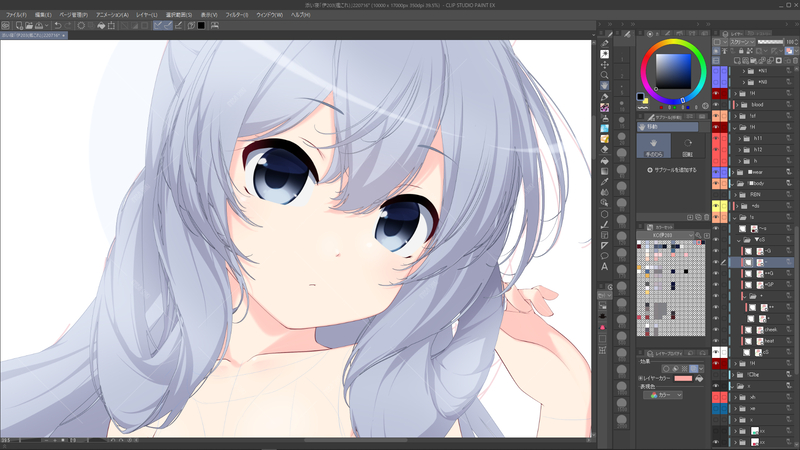Select the 回転 sub tool
The image size is (800, 450).
point(687,146)
